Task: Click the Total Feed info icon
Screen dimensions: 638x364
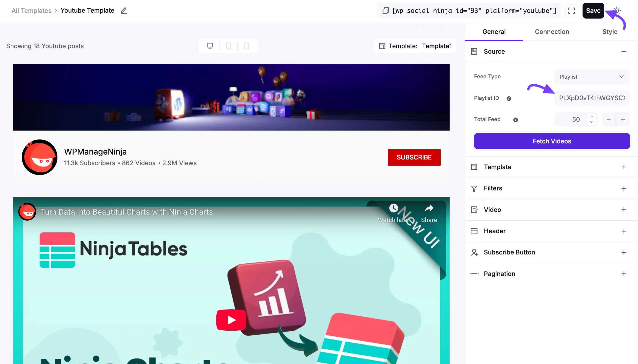Action: 516,120
